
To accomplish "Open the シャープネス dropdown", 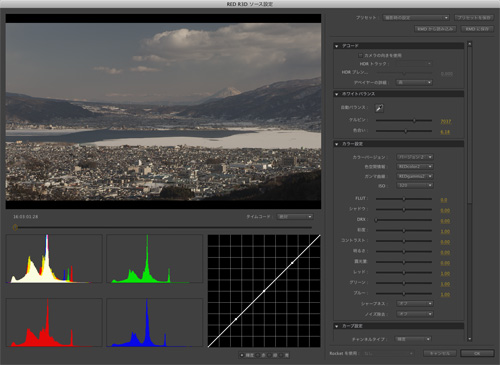I will (415, 304).
